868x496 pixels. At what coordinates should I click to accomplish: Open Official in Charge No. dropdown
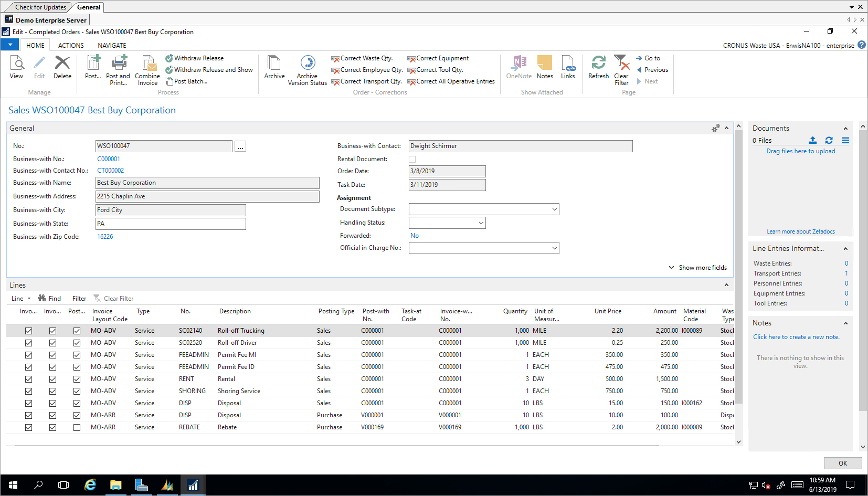tap(554, 248)
